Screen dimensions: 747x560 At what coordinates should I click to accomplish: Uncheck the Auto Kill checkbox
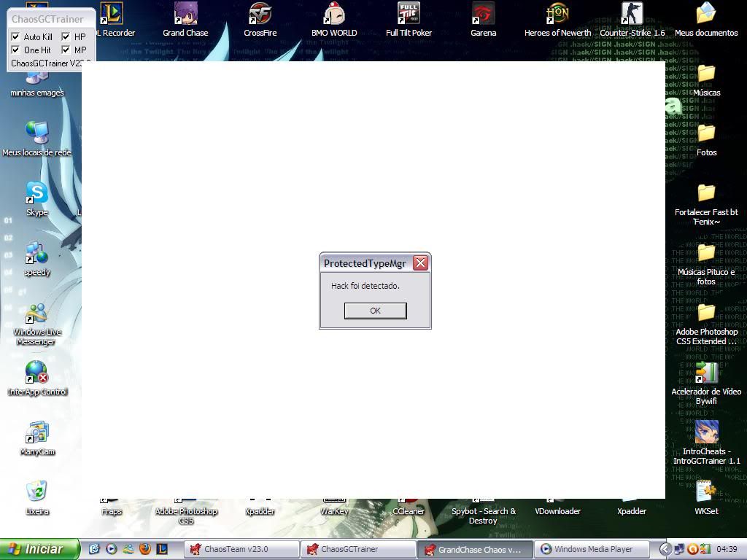(x=16, y=36)
